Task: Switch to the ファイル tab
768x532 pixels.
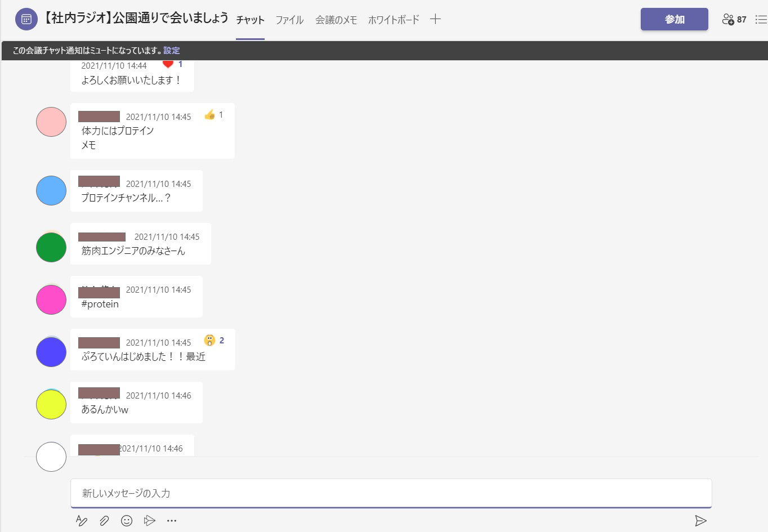Action: click(289, 20)
